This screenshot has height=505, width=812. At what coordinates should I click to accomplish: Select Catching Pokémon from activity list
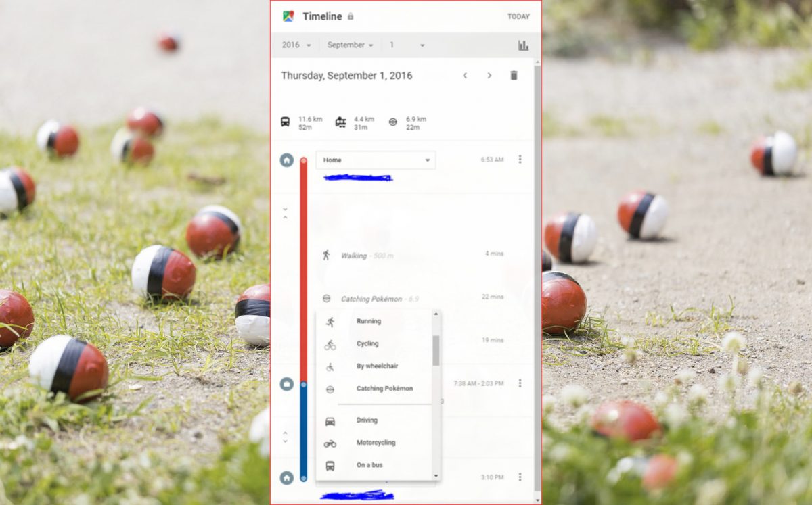coord(384,389)
